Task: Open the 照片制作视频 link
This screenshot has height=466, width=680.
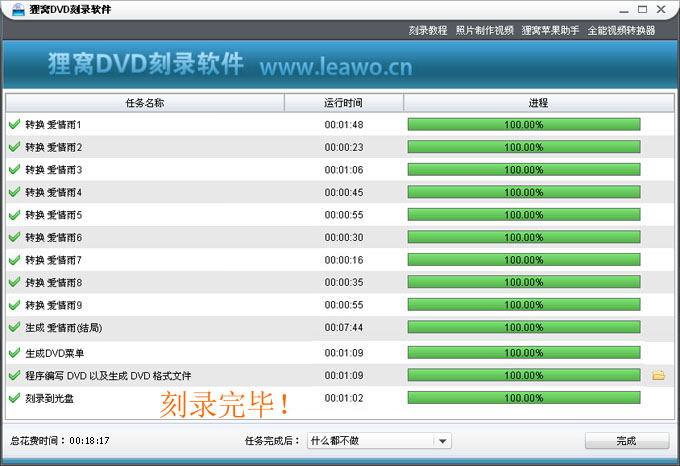Action: pos(484,30)
